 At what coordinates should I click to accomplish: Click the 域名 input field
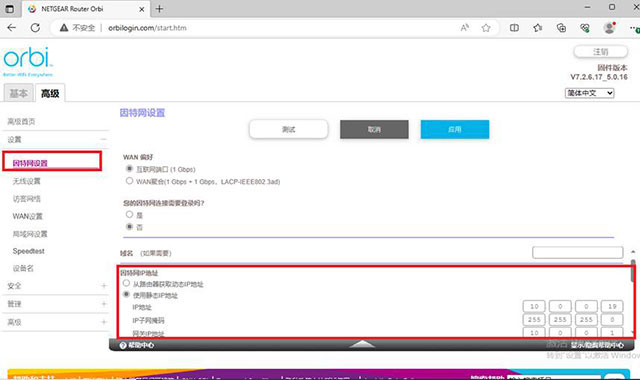(578, 252)
